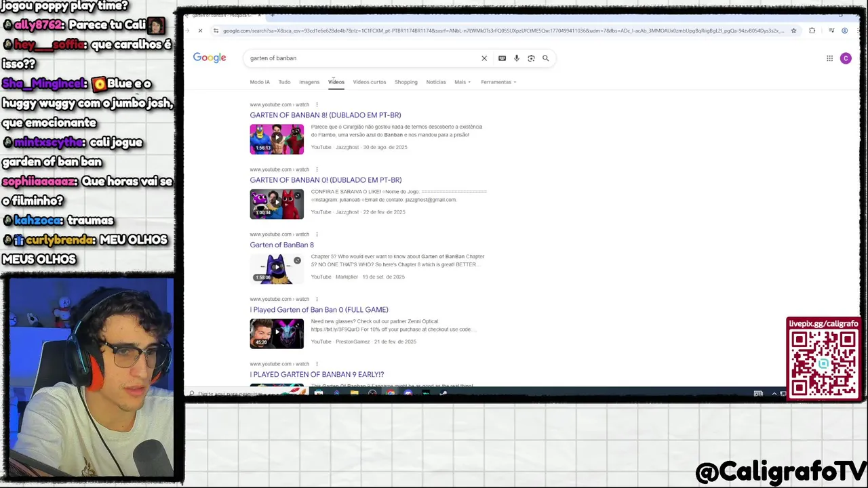Open I PLAYED GARTEN OF BANBAN 9 EARLY!? link
Image resolution: width=868 pixels, height=488 pixels.
coord(317,374)
